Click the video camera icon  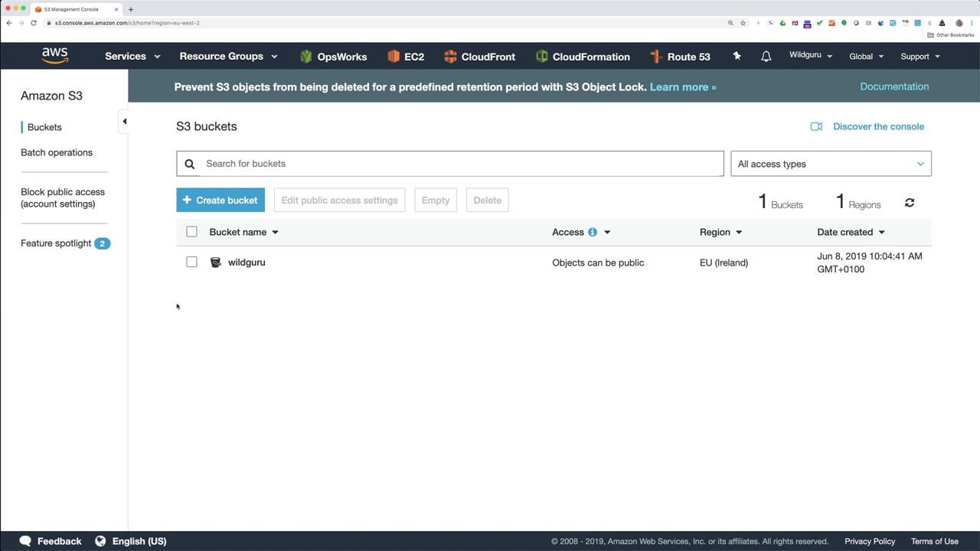[816, 126]
